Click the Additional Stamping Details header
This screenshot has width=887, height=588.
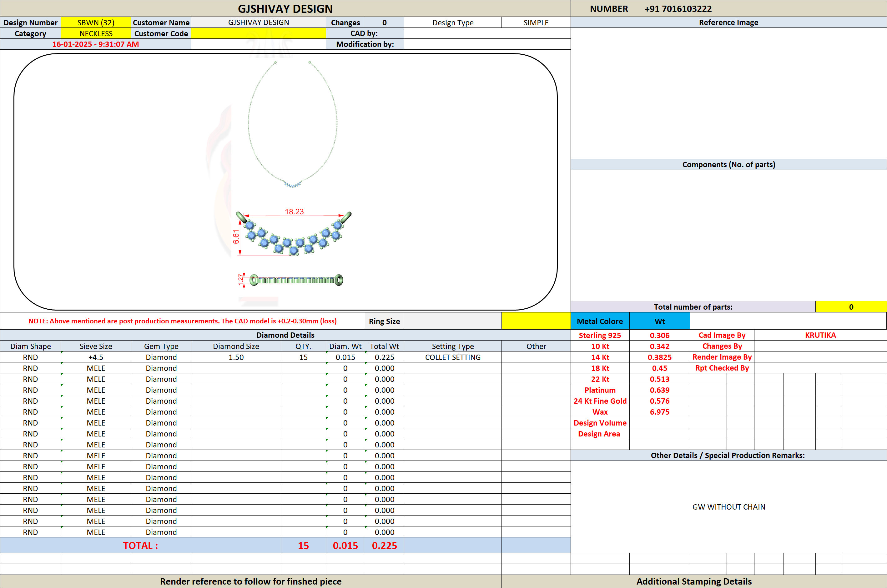(x=694, y=581)
